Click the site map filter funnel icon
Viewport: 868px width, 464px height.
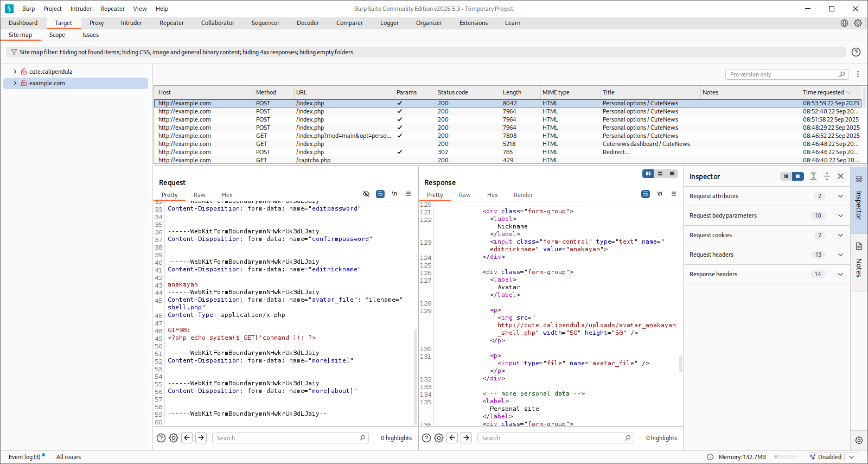point(14,52)
